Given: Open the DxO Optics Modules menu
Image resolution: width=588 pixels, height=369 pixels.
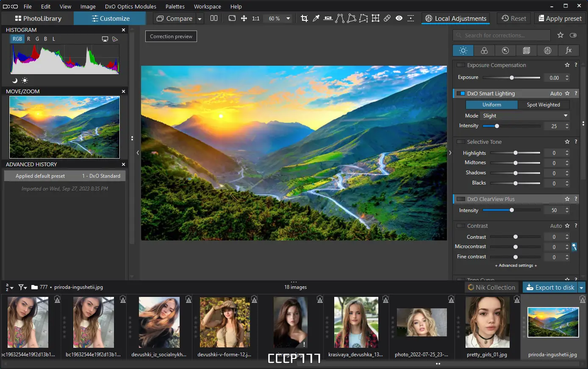Looking at the screenshot, I should click(130, 6).
